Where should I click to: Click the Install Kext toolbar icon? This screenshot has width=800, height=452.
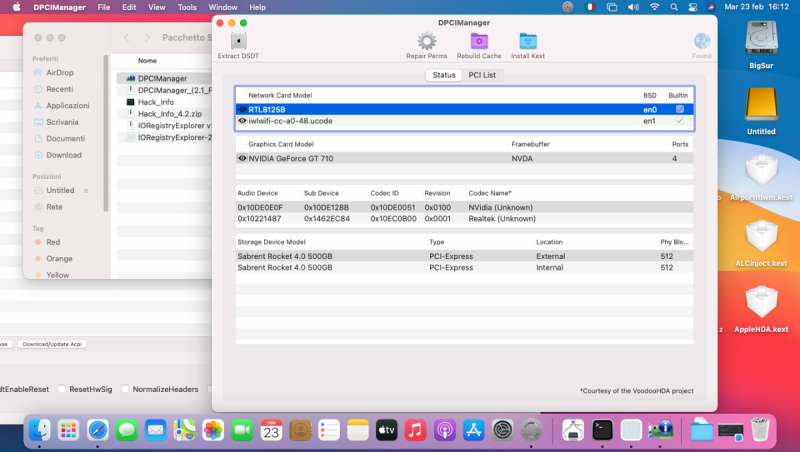pos(528,42)
